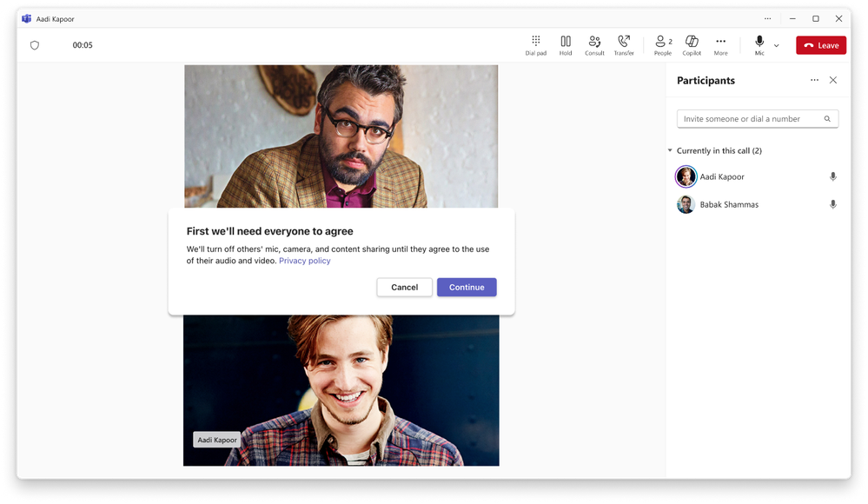Mute Aadi Kapoor's microphone
Viewport: 868px width, 504px height.
coord(832,176)
